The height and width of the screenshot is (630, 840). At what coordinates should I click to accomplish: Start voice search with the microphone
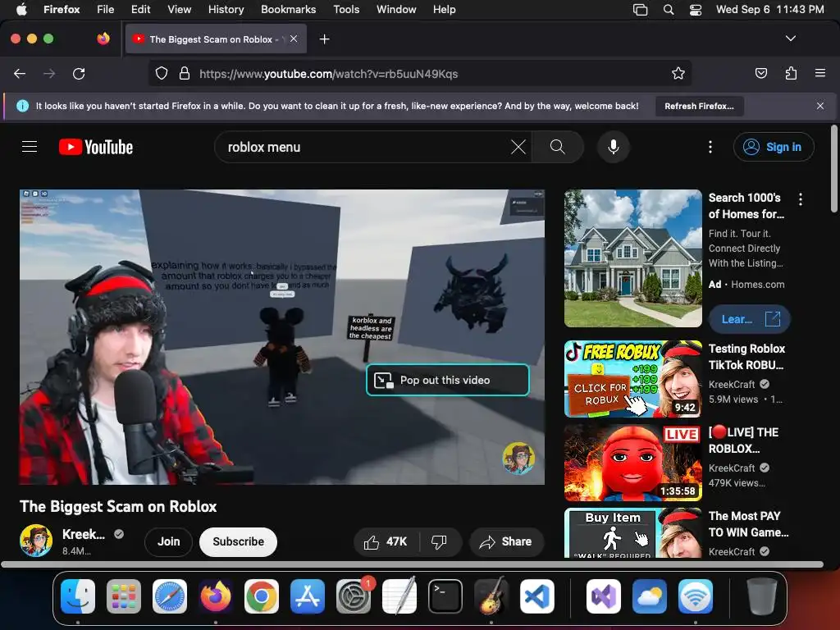point(614,147)
